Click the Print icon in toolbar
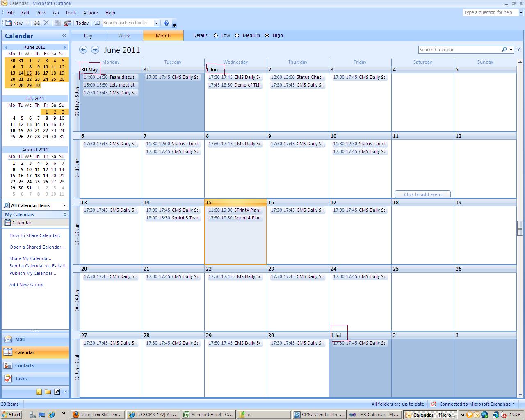This screenshot has width=525, height=420. tap(37, 23)
